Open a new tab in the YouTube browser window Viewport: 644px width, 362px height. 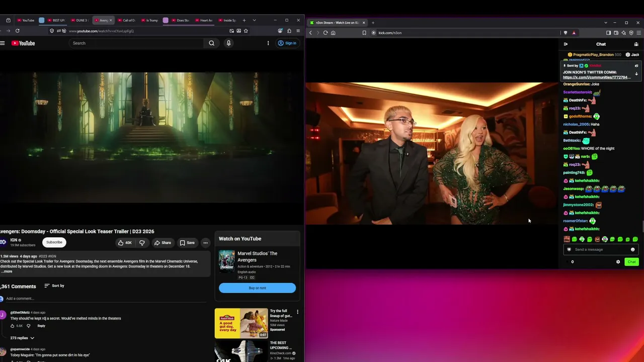click(244, 20)
